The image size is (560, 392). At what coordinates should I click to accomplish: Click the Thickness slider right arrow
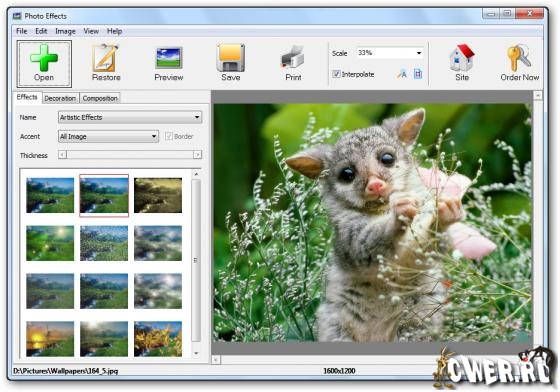tap(198, 155)
